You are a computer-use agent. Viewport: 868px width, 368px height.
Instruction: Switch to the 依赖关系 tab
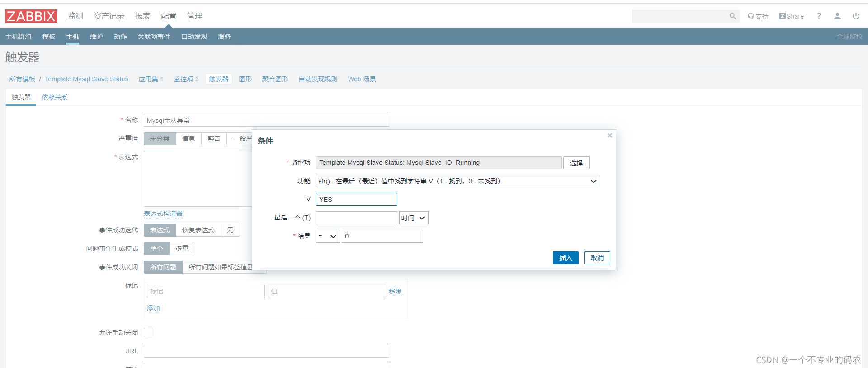click(55, 97)
